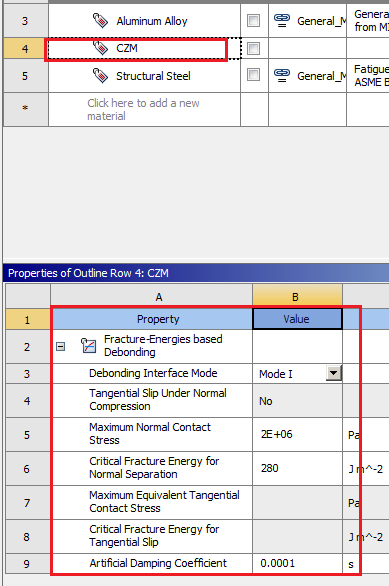
Task: Click the Structural Steel source link icon
Action: (x=282, y=75)
